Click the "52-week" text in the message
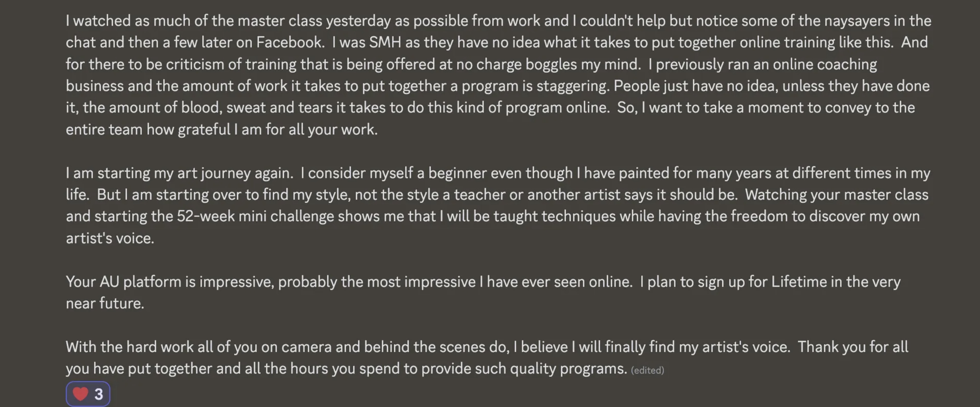 [205, 216]
